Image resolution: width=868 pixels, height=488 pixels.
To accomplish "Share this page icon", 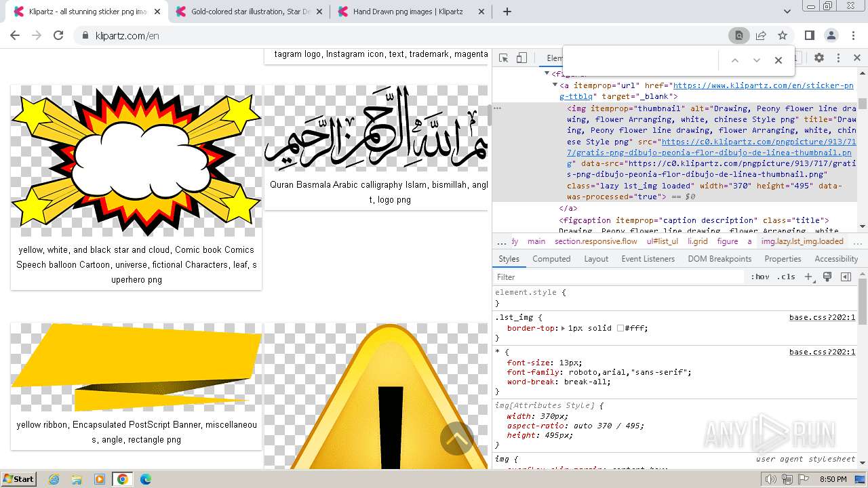I will 761,35.
